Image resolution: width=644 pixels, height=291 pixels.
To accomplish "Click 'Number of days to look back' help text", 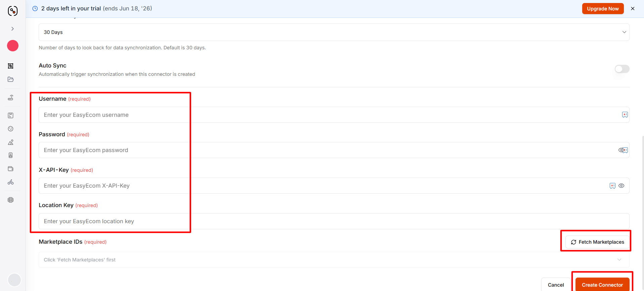I will pyautogui.click(x=122, y=48).
